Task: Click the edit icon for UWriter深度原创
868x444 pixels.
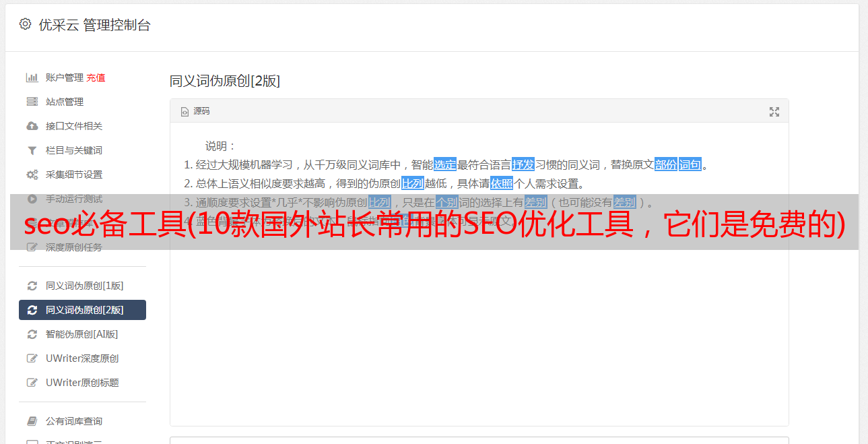Action: (x=32, y=358)
